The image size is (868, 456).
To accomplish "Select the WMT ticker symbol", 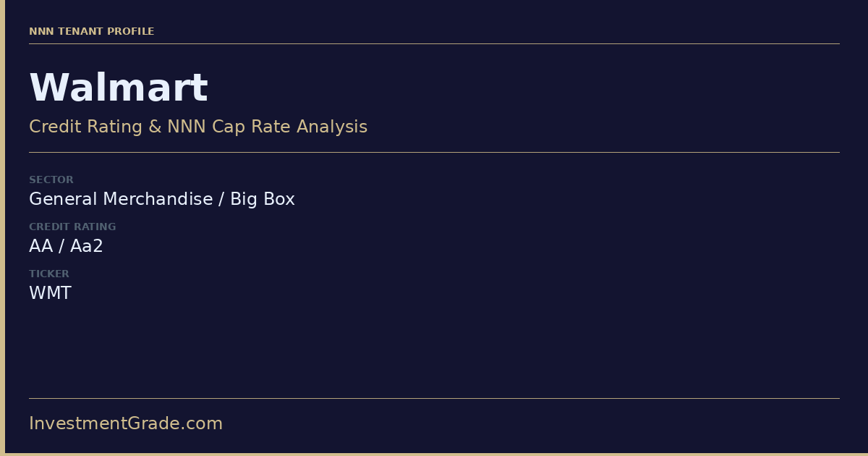I will tap(50, 294).
